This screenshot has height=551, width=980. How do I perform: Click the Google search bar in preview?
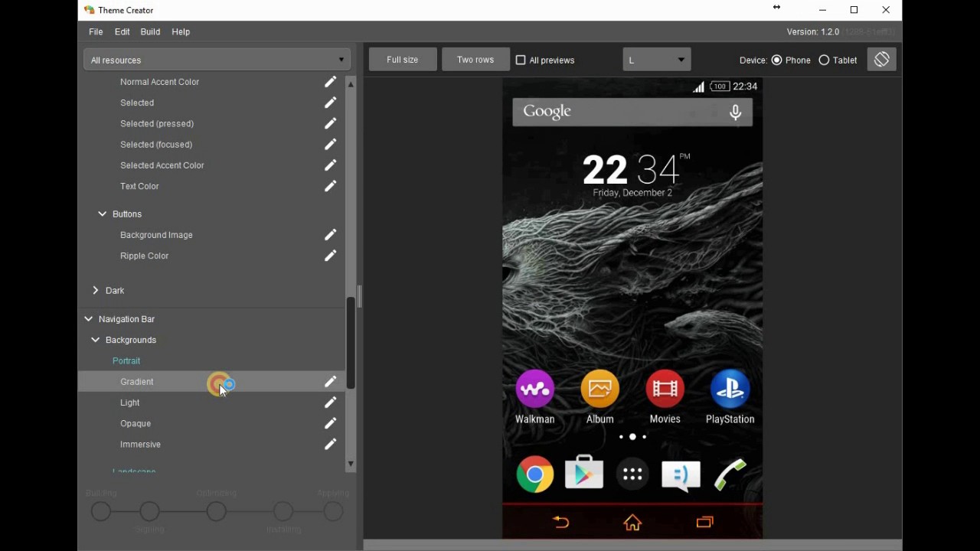tap(632, 112)
